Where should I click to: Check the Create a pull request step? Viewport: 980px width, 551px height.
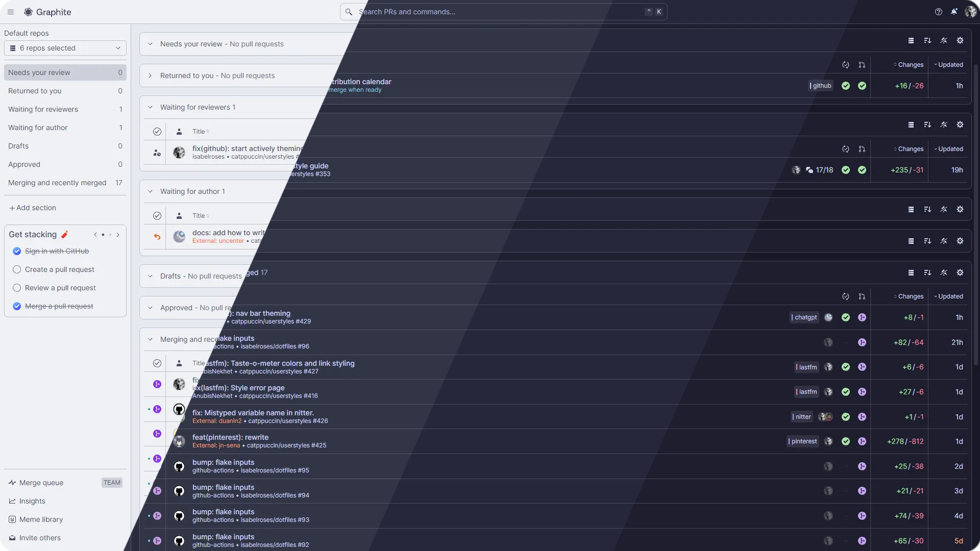[x=17, y=269]
